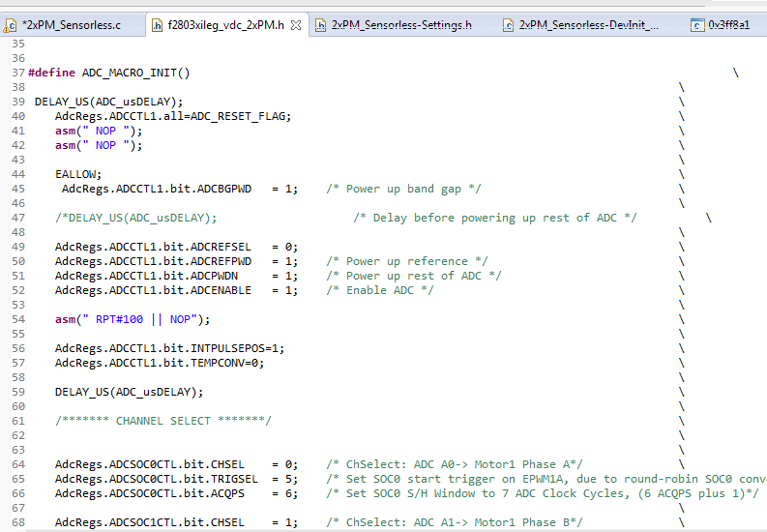
Task: Click the 'Power up band gap' comment
Action: point(403,189)
